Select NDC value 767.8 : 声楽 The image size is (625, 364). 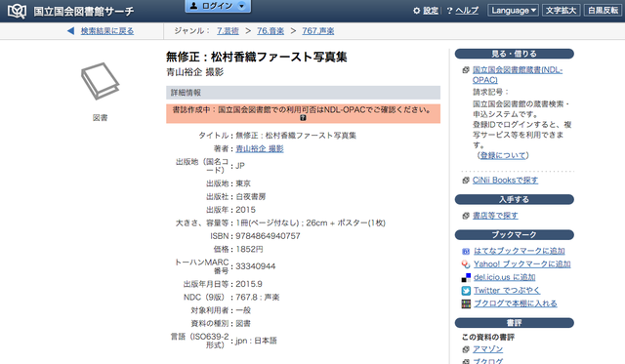click(x=258, y=297)
